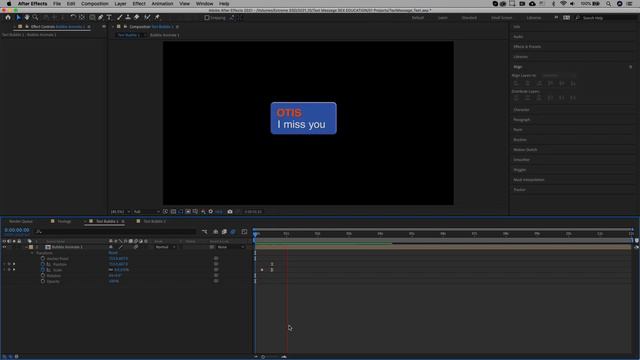The width and height of the screenshot is (640, 360).
Task: Toggle the Scale stopwatch
Action: click(x=43, y=270)
